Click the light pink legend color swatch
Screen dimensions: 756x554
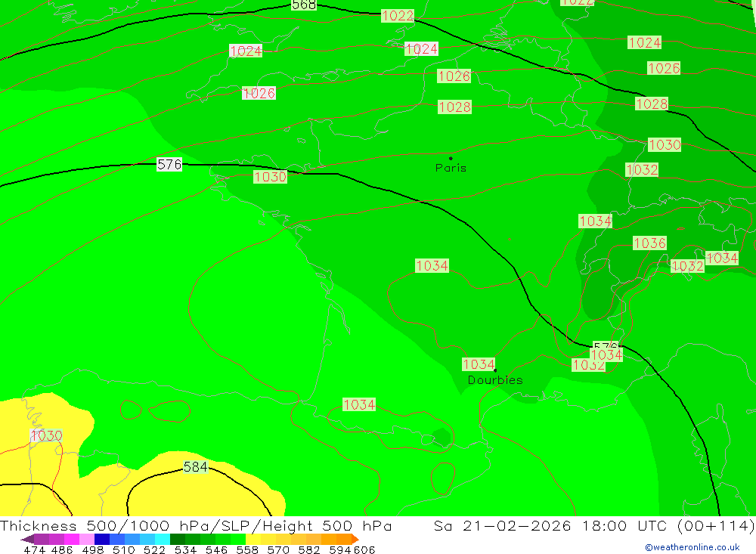[x=87, y=539]
